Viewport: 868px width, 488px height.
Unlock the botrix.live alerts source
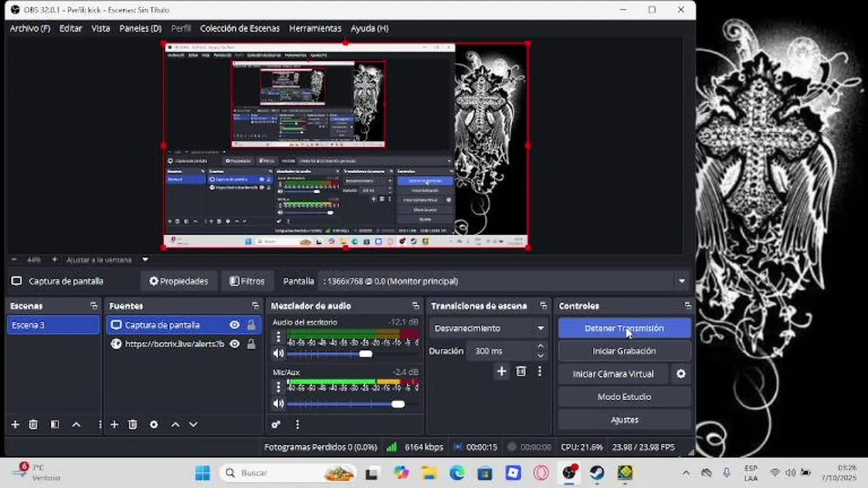click(x=251, y=344)
